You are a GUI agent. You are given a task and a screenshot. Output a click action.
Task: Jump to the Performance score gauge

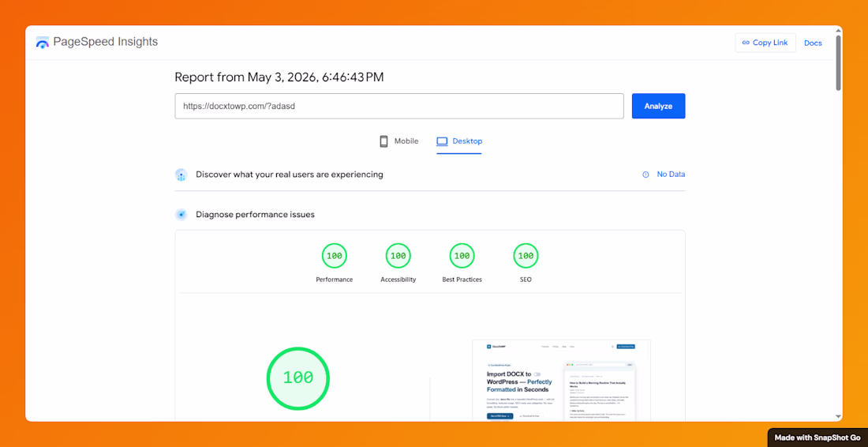coord(335,256)
